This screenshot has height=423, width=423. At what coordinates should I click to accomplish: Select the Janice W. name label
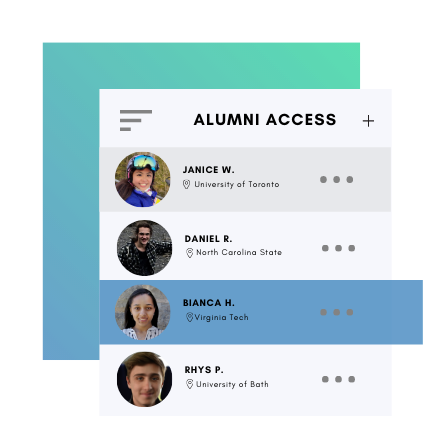tap(209, 170)
